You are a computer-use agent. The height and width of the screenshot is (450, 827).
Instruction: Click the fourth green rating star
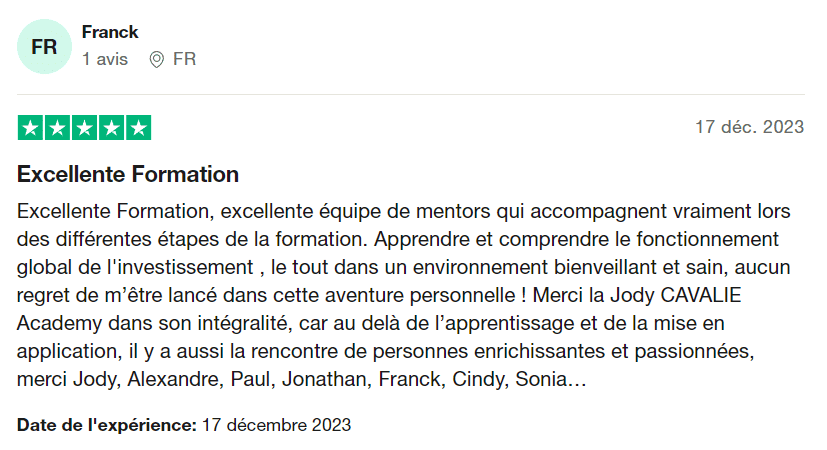(x=111, y=128)
